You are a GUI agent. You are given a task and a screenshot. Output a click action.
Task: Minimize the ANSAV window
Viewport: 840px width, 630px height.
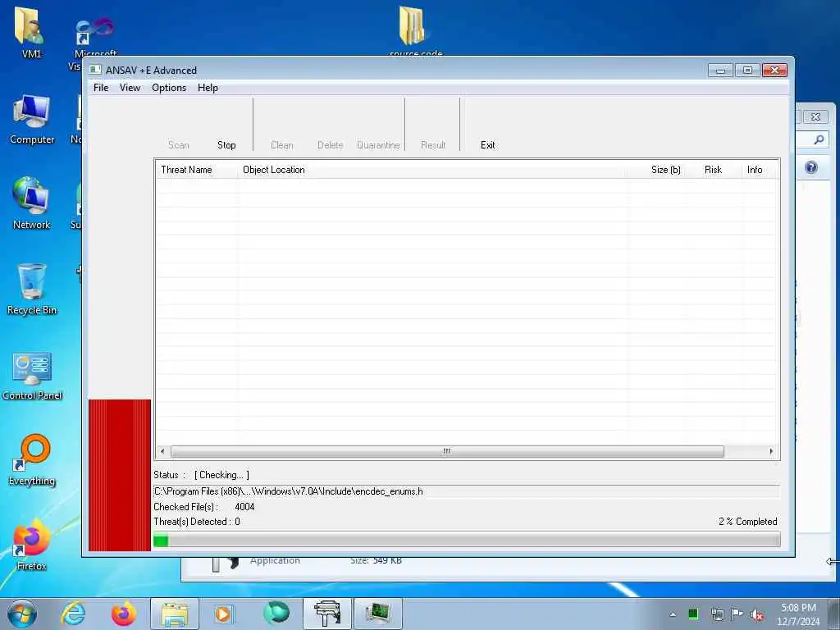(x=720, y=71)
